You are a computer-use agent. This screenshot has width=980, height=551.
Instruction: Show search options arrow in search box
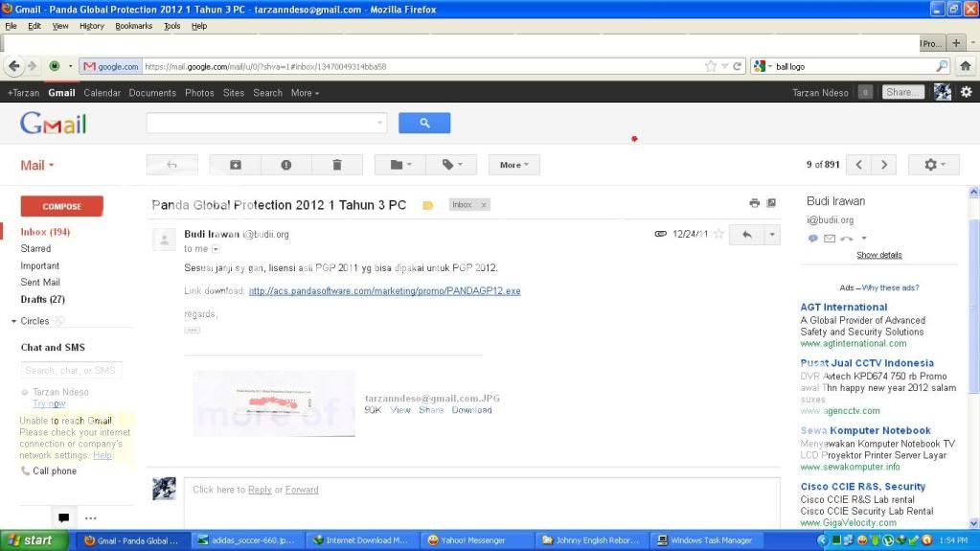click(379, 124)
